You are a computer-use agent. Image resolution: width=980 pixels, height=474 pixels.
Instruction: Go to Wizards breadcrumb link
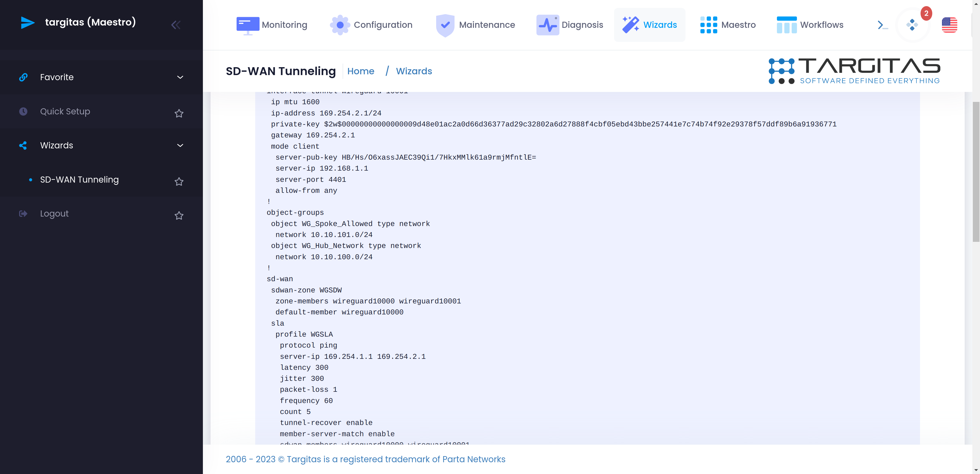pos(414,71)
